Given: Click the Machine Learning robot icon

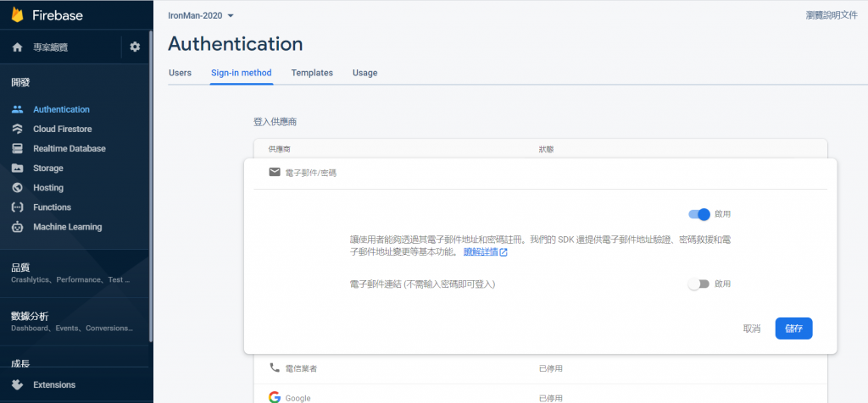Looking at the screenshot, I should pos(17,227).
